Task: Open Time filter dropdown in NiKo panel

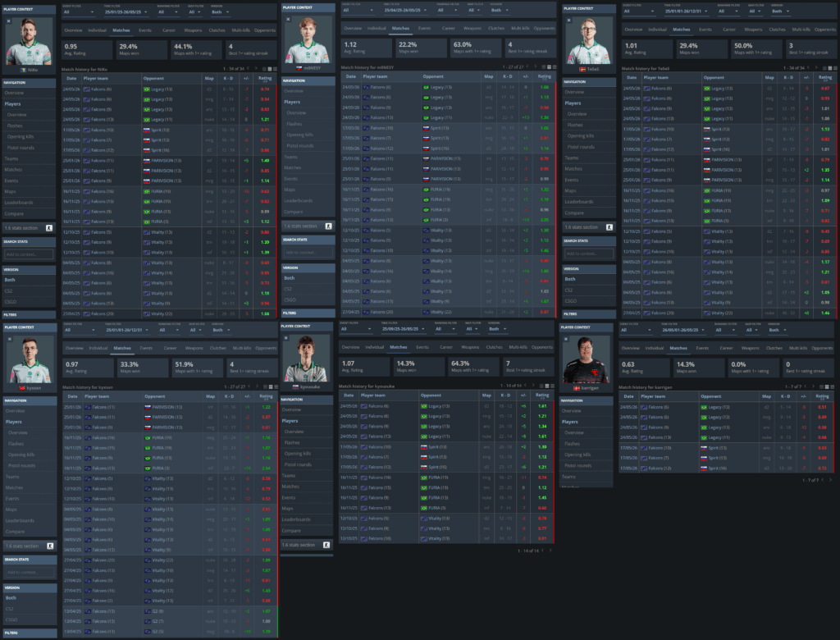Action: tap(126, 11)
